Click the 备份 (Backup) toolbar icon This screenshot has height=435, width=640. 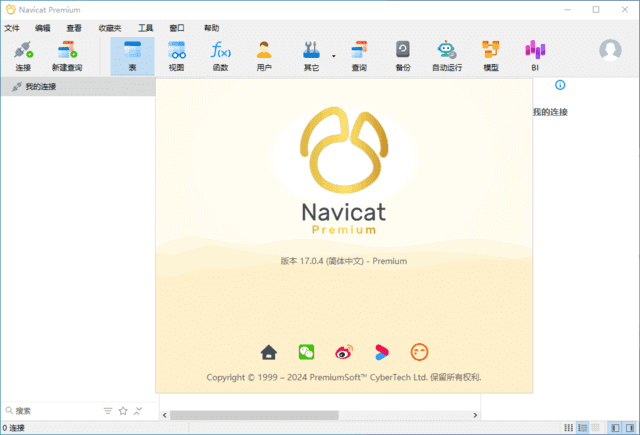click(402, 55)
